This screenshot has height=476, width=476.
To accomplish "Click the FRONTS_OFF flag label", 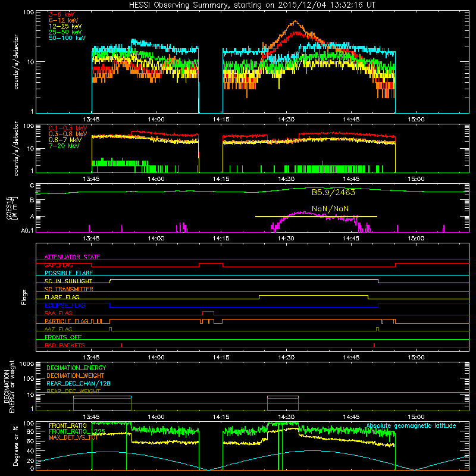I will [63, 337].
